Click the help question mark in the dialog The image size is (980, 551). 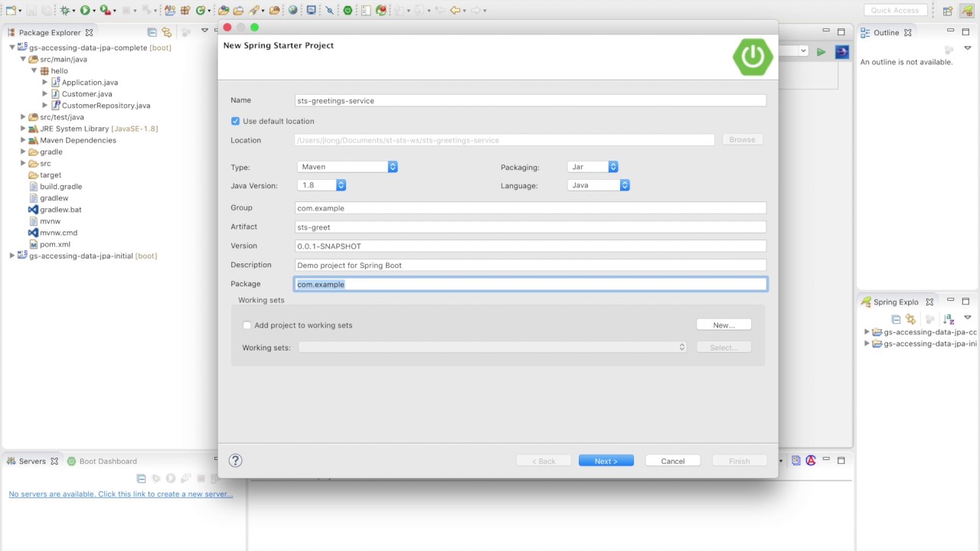[x=235, y=460]
